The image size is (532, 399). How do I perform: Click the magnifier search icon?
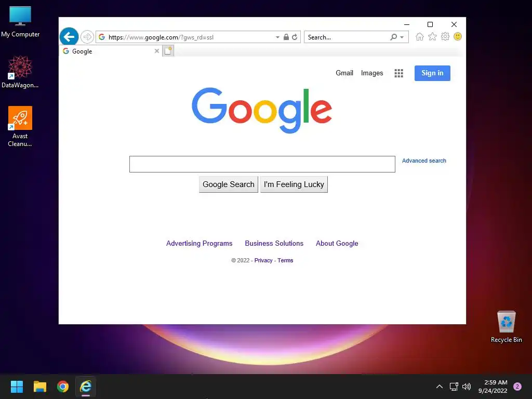tap(393, 37)
